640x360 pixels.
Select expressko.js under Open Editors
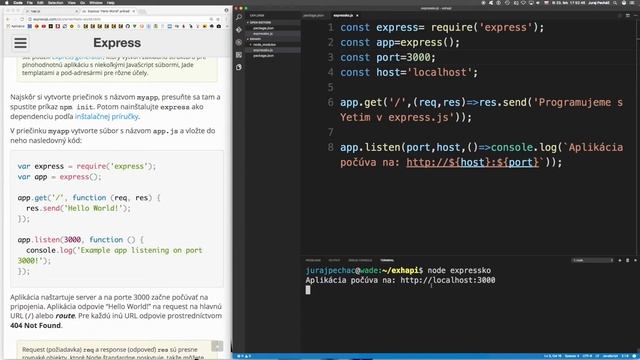point(263,33)
